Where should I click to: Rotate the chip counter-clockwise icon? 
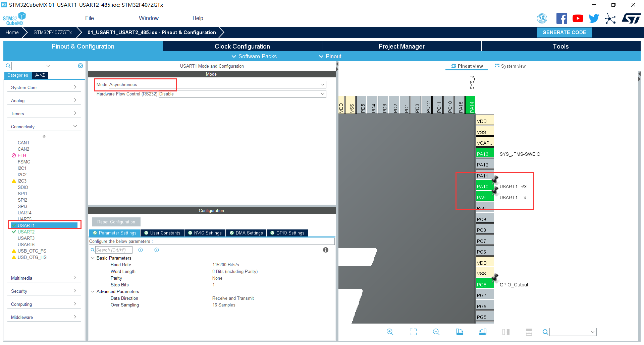(x=483, y=332)
